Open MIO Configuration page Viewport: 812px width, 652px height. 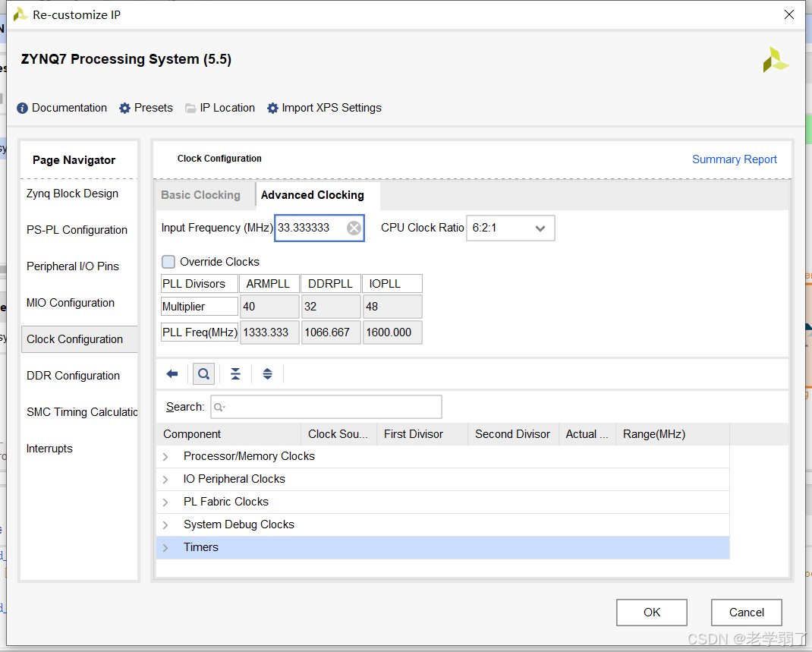71,303
